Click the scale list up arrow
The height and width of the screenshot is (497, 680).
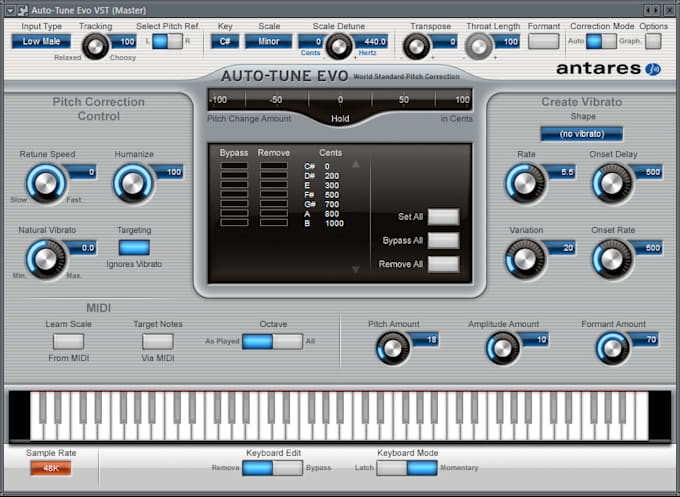point(356,164)
